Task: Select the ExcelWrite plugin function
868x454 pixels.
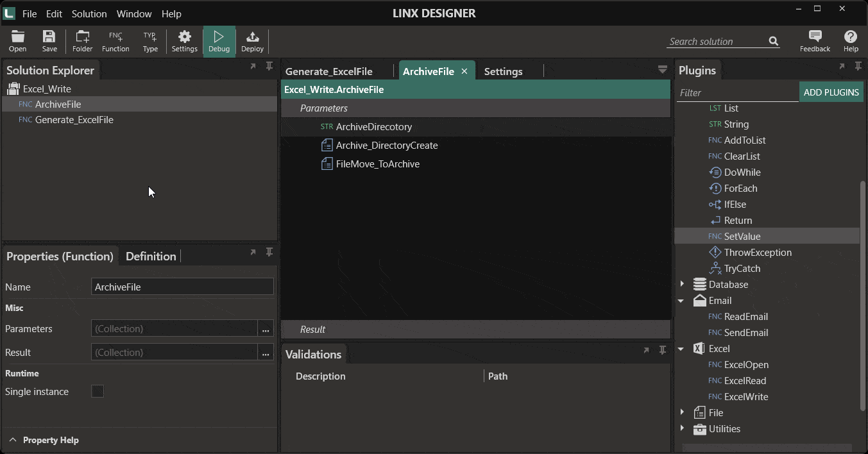Action: click(x=746, y=397)
